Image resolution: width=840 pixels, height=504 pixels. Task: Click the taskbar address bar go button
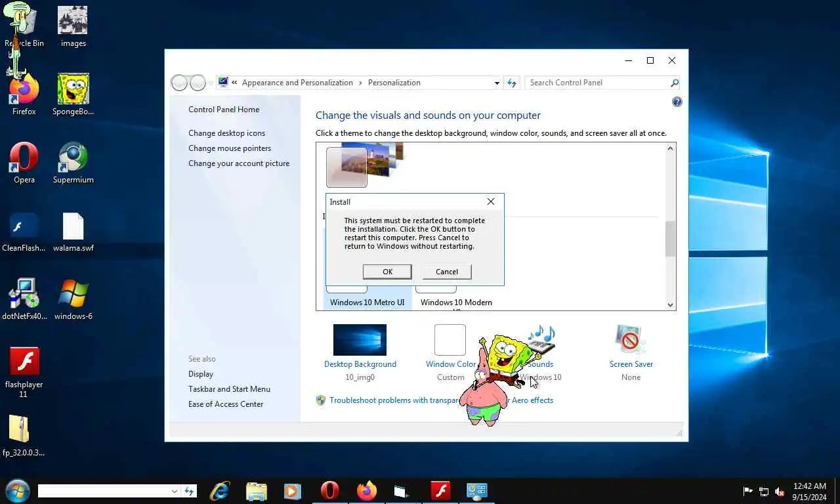[x=190, y=491]
